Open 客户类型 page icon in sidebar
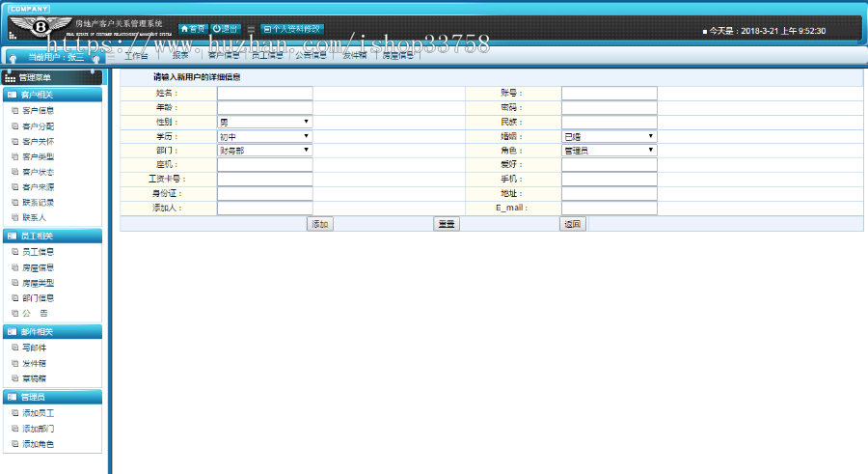Screen dimensions: 868x474 14,156
